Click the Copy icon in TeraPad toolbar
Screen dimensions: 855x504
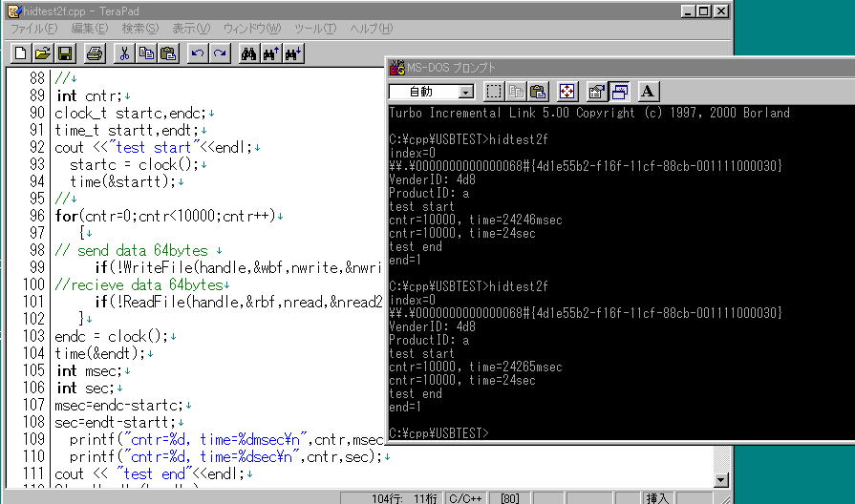tap(146, 53)
